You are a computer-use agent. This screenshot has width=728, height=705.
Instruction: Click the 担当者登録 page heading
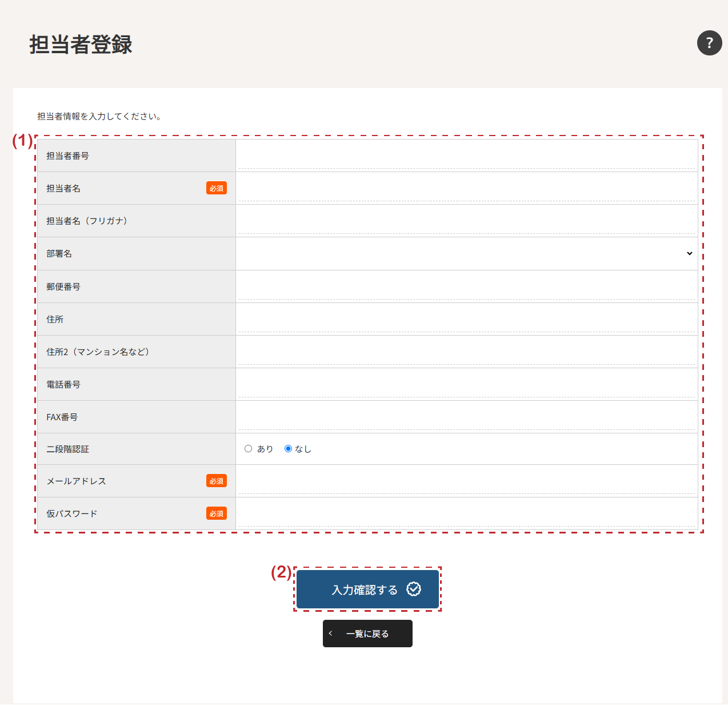pos(81,45)
